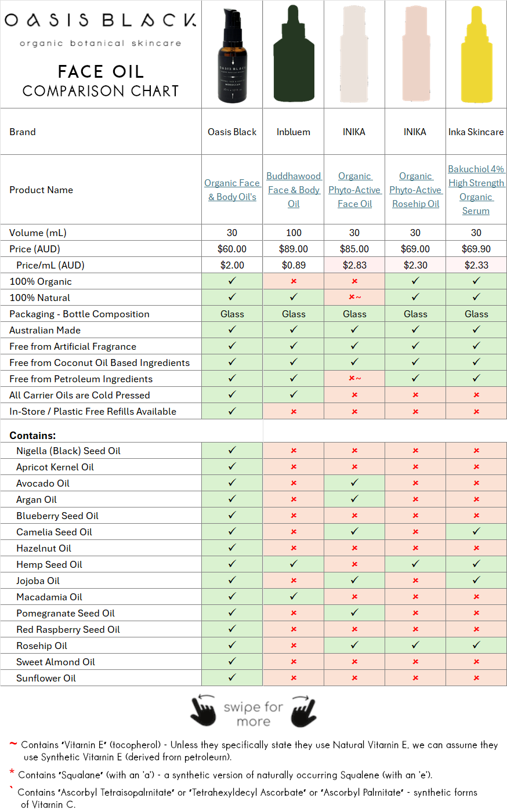Click the 'swipe for more' text
507x812 pixels.
click(x=253, y=714)
